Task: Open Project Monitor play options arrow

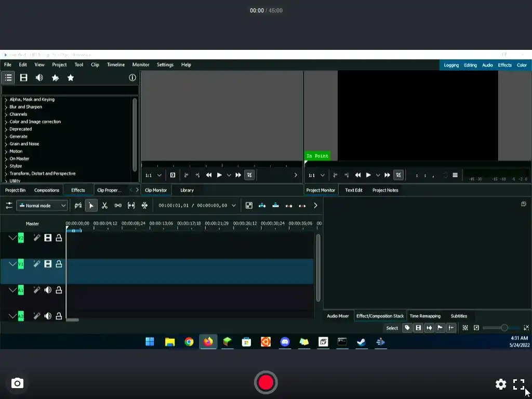Action: [378, 175]
